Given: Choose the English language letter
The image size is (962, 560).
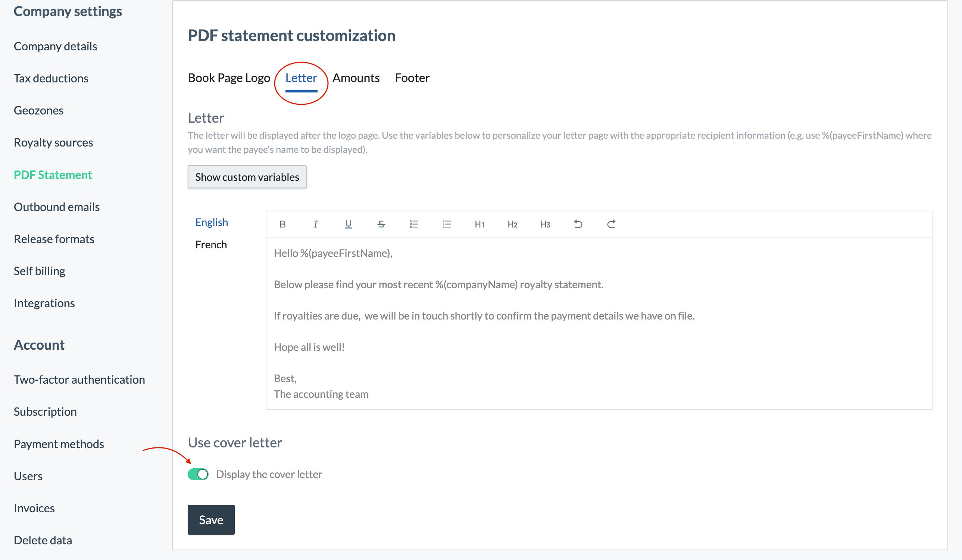Looking at the screenshot, I should click(x=212, y=222).
